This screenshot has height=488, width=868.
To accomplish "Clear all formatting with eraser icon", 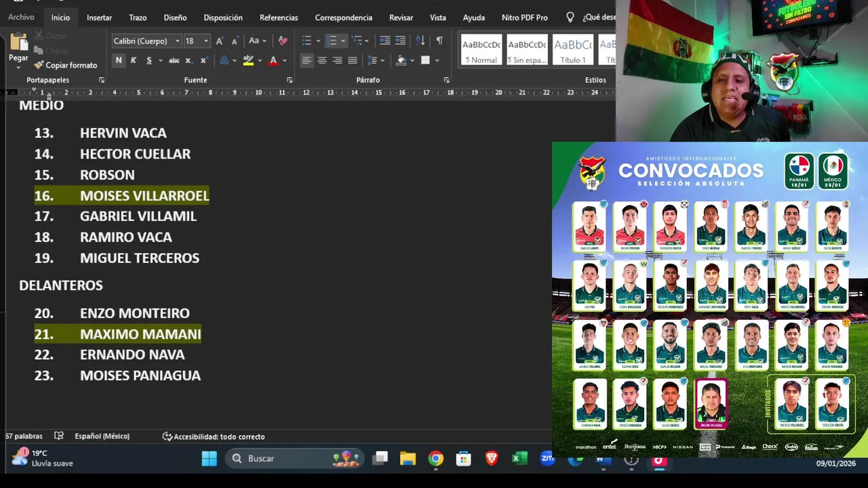I will tap(283, 41).
